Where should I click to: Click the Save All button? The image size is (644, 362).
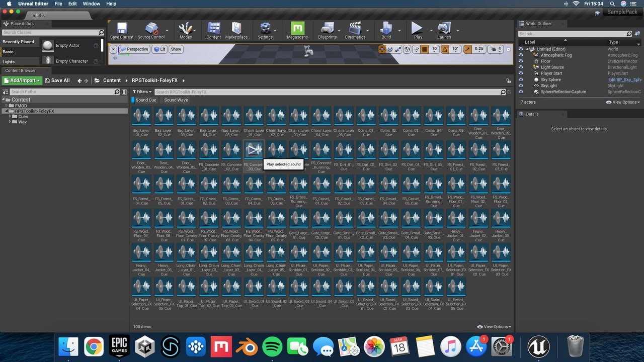[x=57, y=80]
